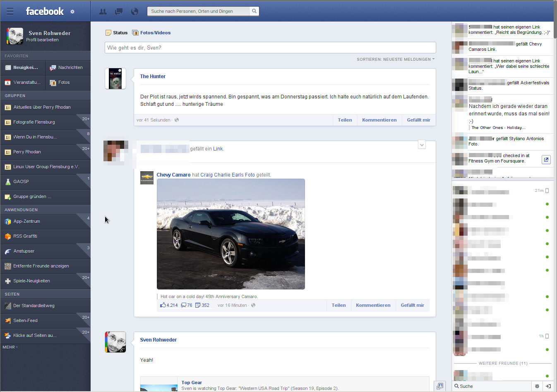
Task: Open Chevy Camaro page link
Action: tap(173, 175)
